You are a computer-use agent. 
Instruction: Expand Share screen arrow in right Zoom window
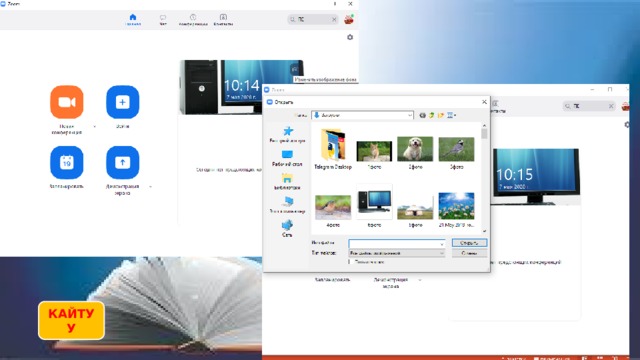coord(420,280)
